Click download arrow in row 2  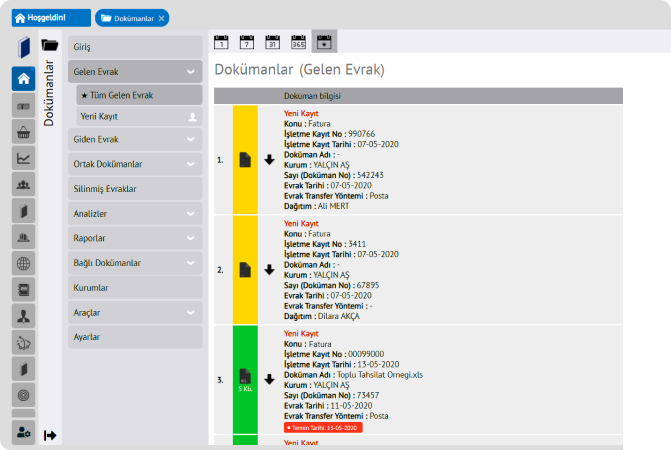269,270
